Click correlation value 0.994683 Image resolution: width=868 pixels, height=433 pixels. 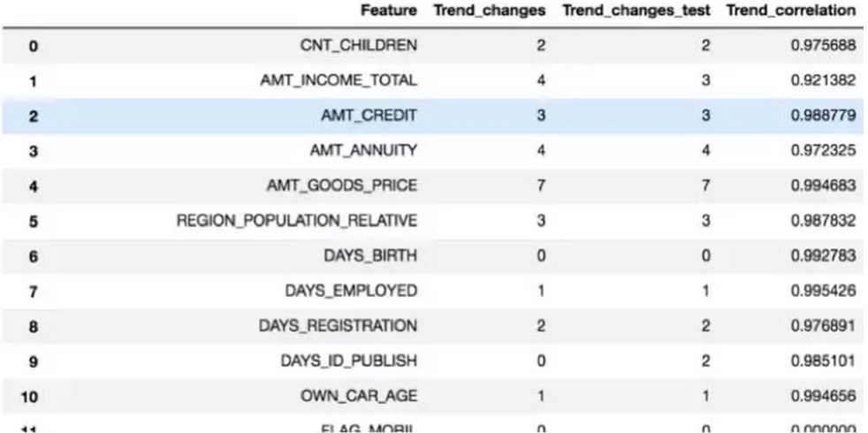pos(823,186)
